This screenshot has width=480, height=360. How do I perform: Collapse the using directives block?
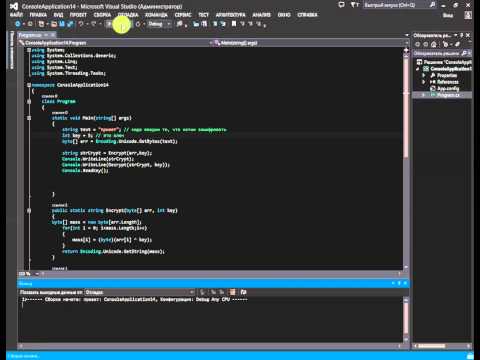pyautogui.click(x=29, y=50)
